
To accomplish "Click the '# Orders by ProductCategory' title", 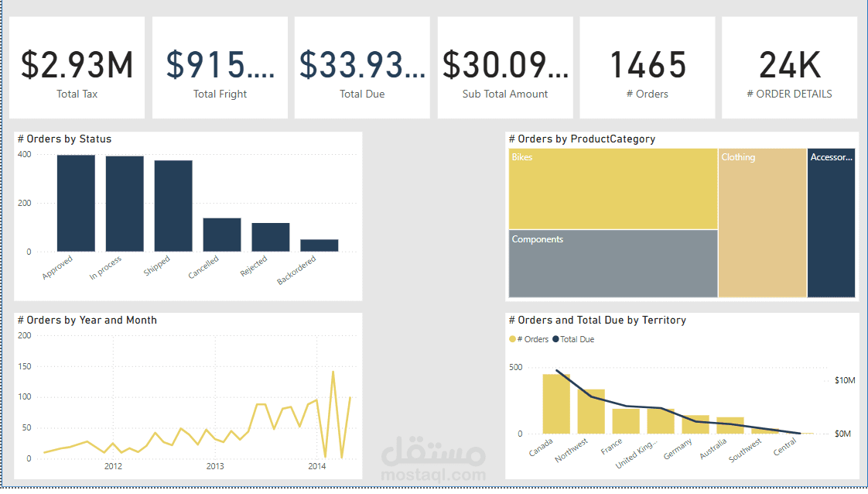I will (582, 139).
